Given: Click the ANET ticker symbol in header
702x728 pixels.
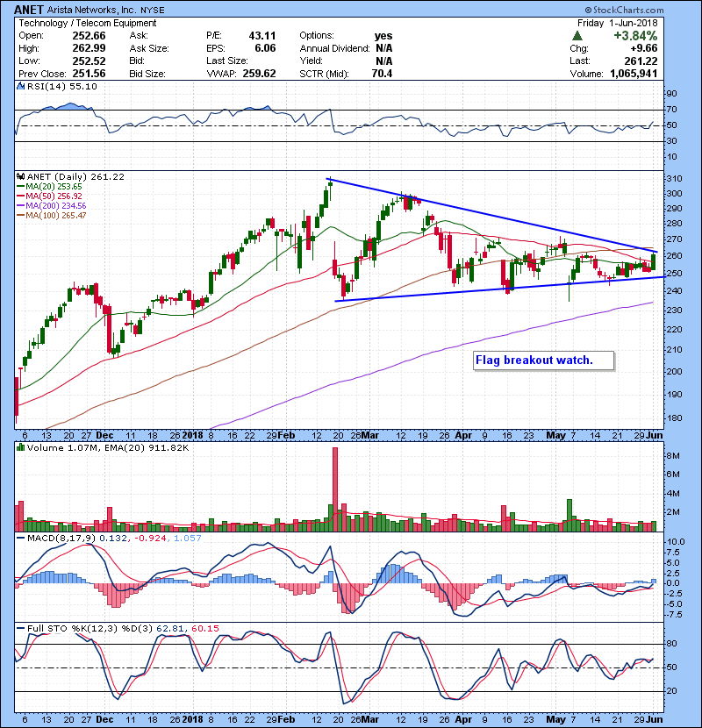Looking at the screenshot, I should click(28, 10).
